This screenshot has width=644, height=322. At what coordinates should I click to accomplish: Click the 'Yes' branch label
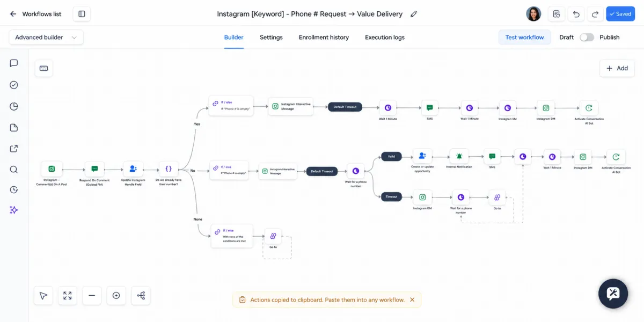(196, 124)
